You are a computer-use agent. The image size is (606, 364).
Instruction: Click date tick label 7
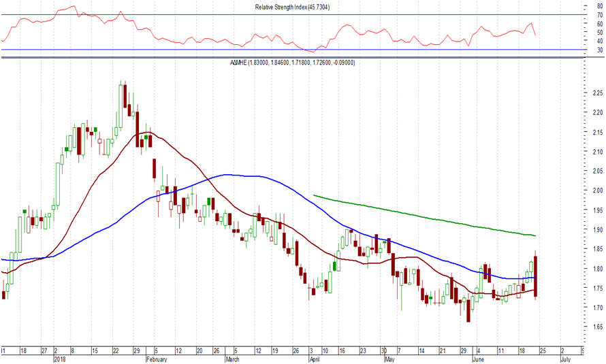[400, 351]
